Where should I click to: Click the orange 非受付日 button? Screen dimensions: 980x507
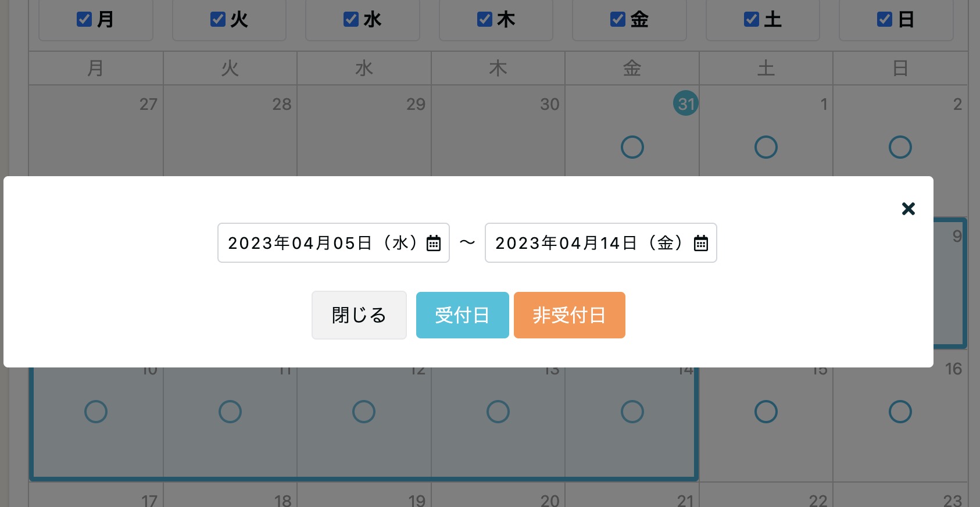pyautogui.click(x=570, y=315)
